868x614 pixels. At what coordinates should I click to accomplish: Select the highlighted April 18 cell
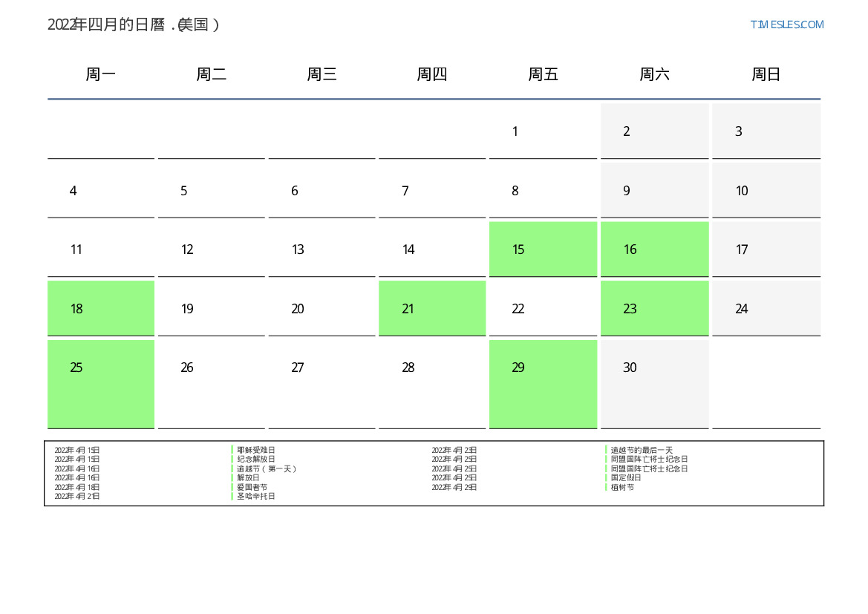[x=101, y=308]
